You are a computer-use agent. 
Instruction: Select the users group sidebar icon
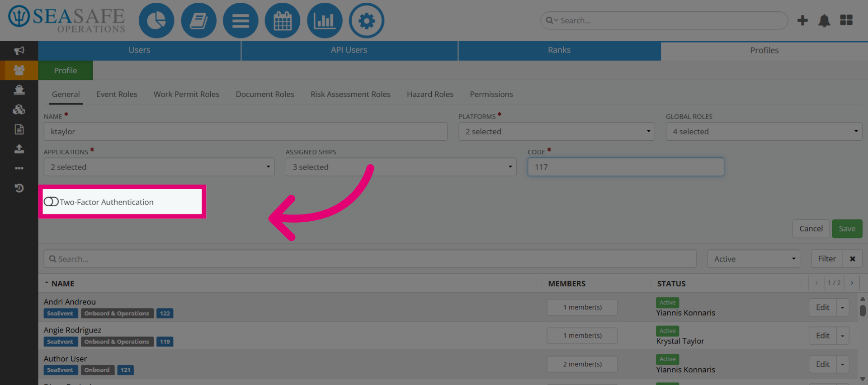click(x=19, y=70)
